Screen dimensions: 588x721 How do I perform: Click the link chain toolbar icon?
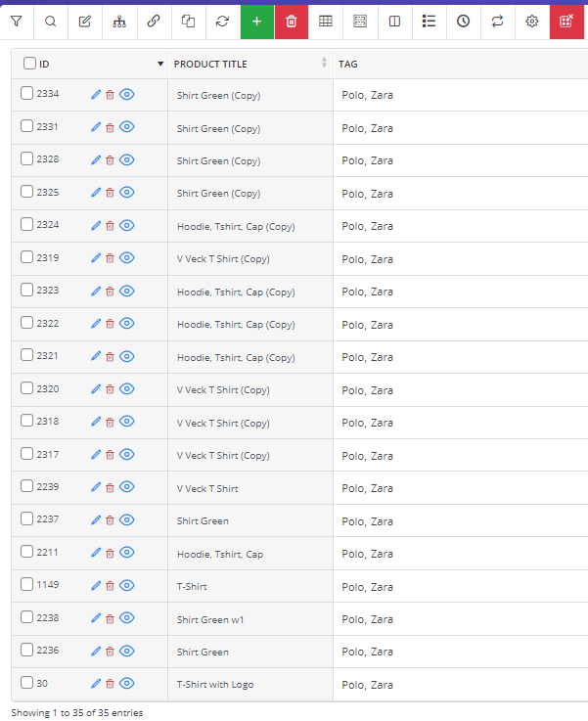pos(154,22)
